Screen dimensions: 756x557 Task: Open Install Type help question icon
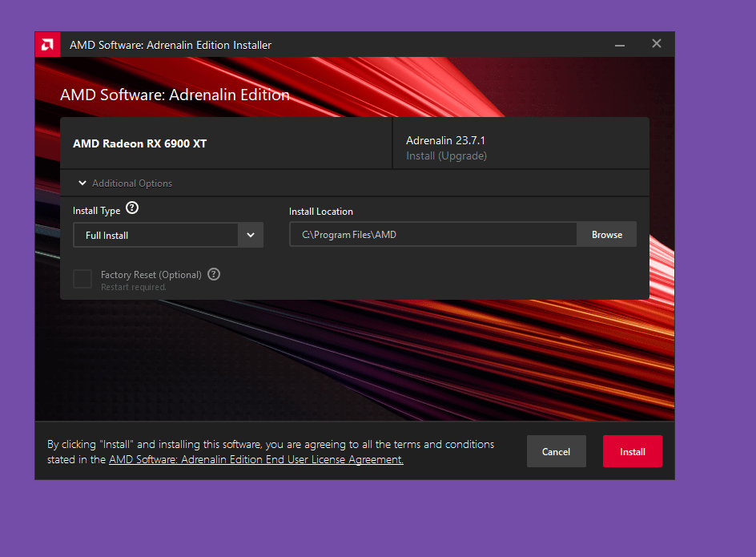pyautogui.click(x=132, y=208)
